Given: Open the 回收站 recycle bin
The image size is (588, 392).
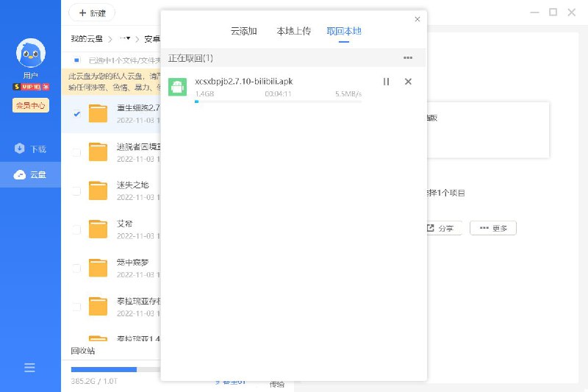Looking at the screenshot, I should [83, 351].
